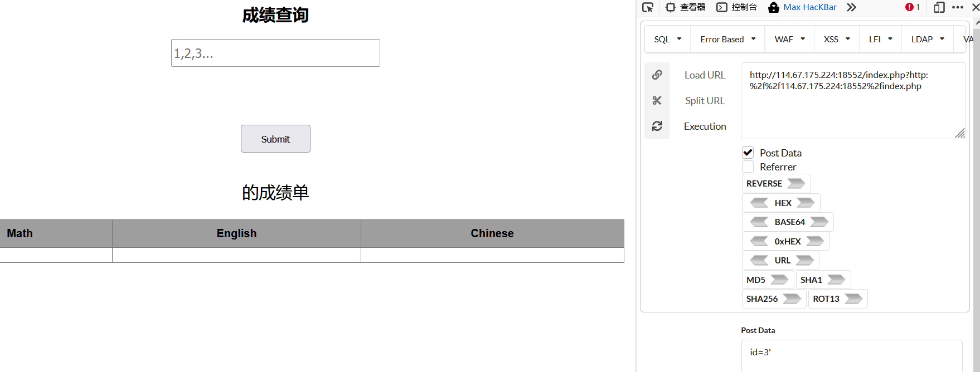Toggle responsive design mode icon
Image resolution: width=980 pixels, height=372 pixels.
(939, 7)
